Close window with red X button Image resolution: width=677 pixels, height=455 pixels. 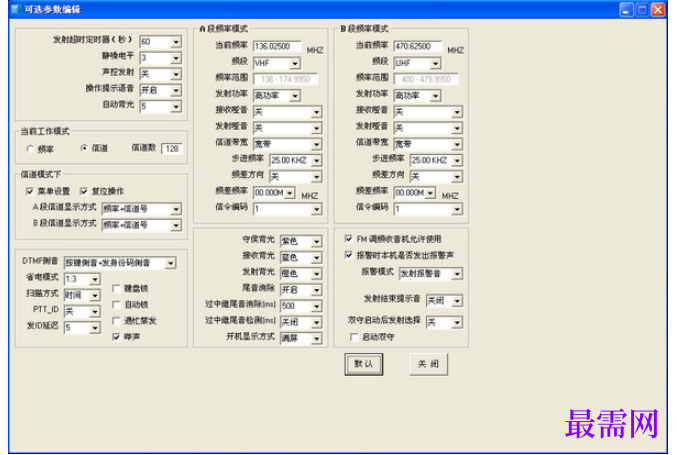pyautogui.click(x=658, y=9)
